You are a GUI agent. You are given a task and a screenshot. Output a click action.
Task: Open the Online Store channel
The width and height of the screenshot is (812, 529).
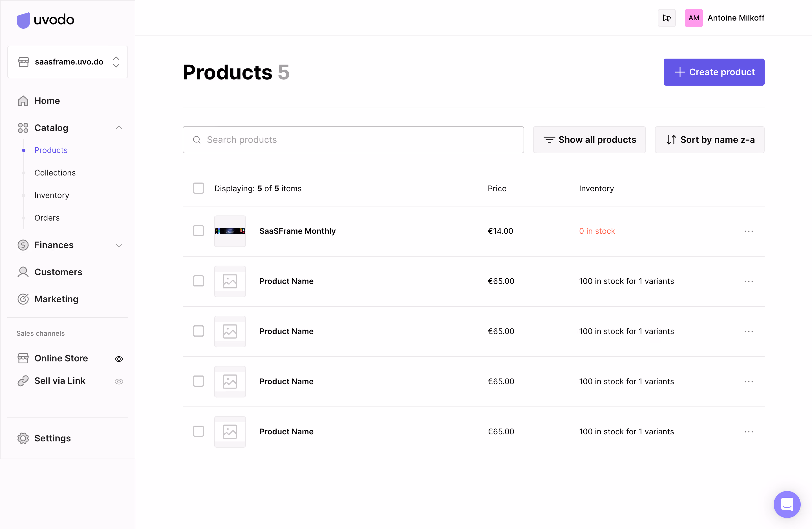pos(61,358)
